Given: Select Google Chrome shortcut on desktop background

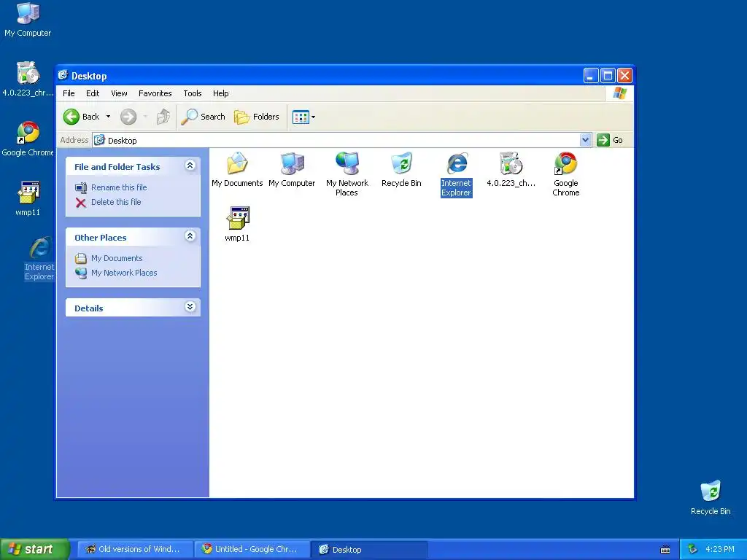Looking at the screenshot, I should click(x=28, y=139).
